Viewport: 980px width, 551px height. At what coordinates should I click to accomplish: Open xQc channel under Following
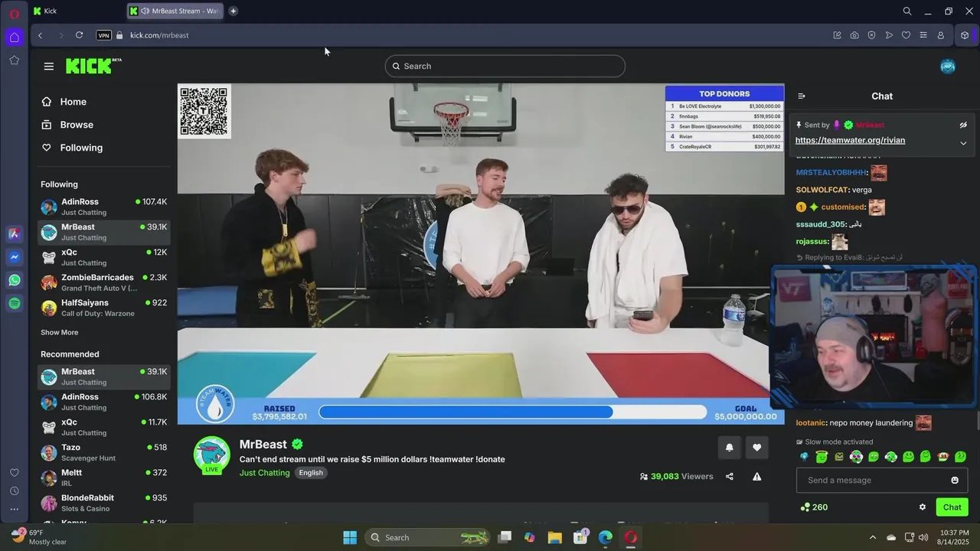103,257
